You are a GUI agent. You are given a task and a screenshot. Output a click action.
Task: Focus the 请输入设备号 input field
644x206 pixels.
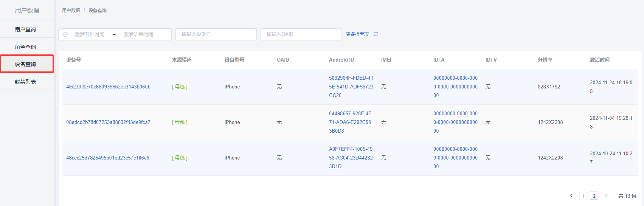pyautogui.click(x=216, y=34)
